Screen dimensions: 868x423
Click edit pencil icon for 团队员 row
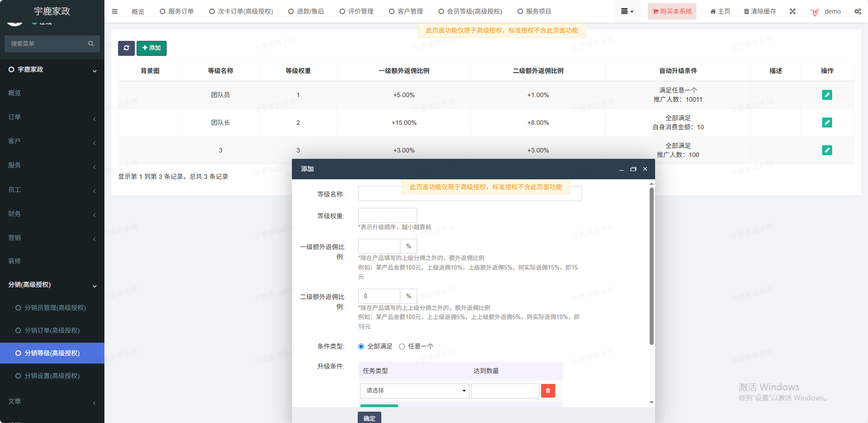coord(827,95)
